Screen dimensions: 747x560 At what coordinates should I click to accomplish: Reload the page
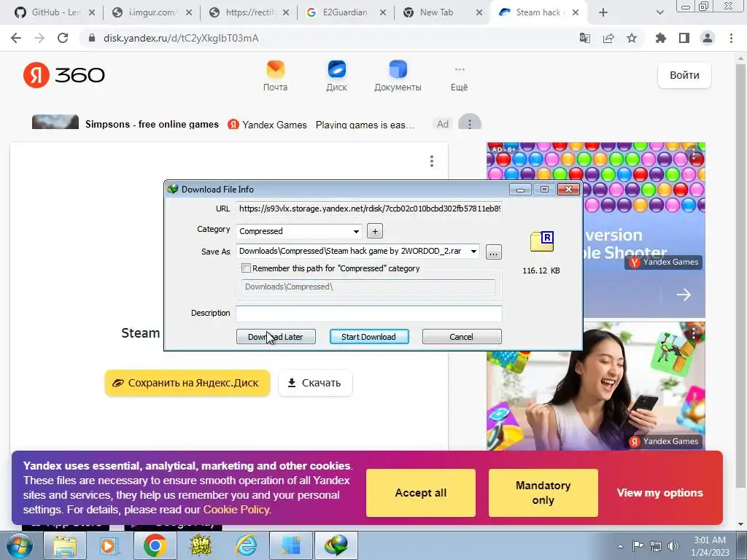point(63,38)
